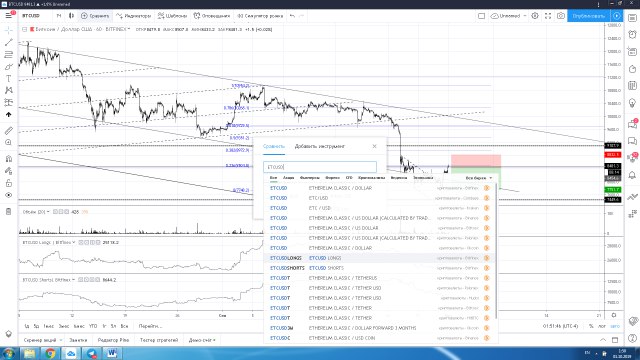Collapse the Bitcoin legend expander
The width and height of the screenshot is (640, 360).
pyautogui.click(x=24, y=29)
